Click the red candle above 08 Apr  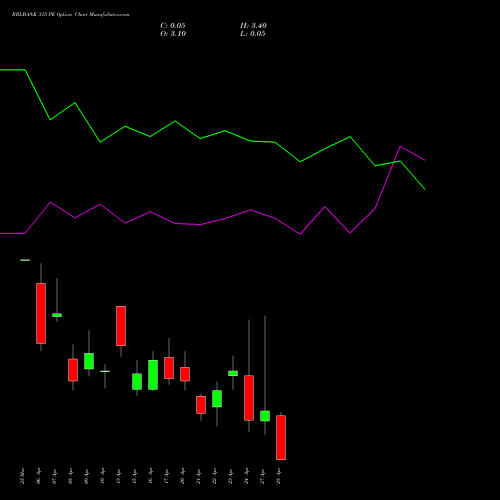[x=73, y=370]
